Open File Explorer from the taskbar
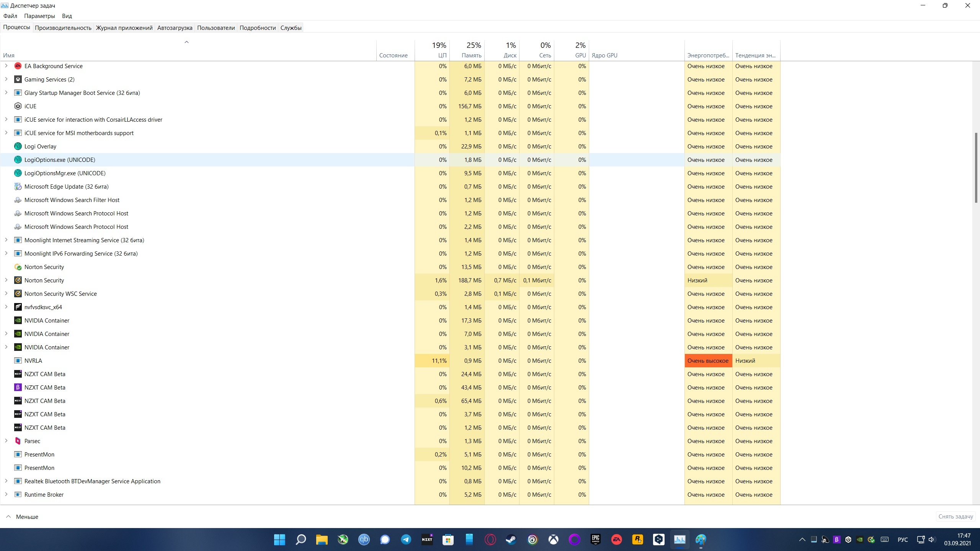Screen dimensions: 980x551 (322, 540)
